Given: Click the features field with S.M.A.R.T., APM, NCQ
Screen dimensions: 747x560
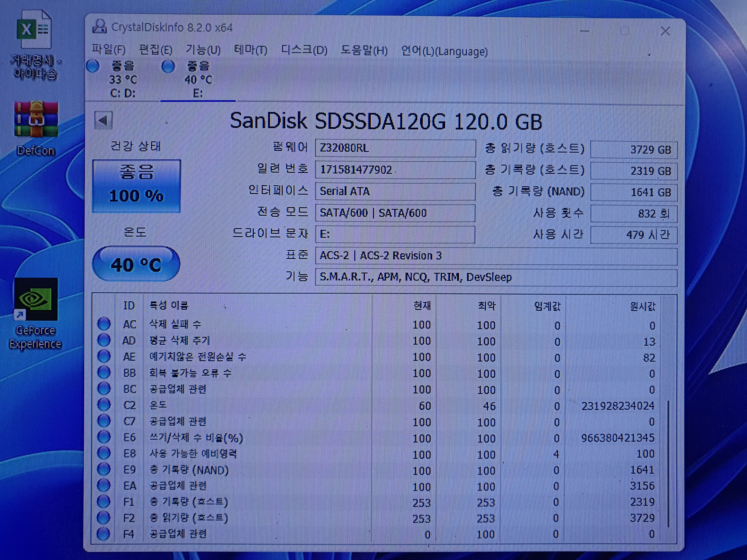Looking at the screenshot, I should point(496,277).
